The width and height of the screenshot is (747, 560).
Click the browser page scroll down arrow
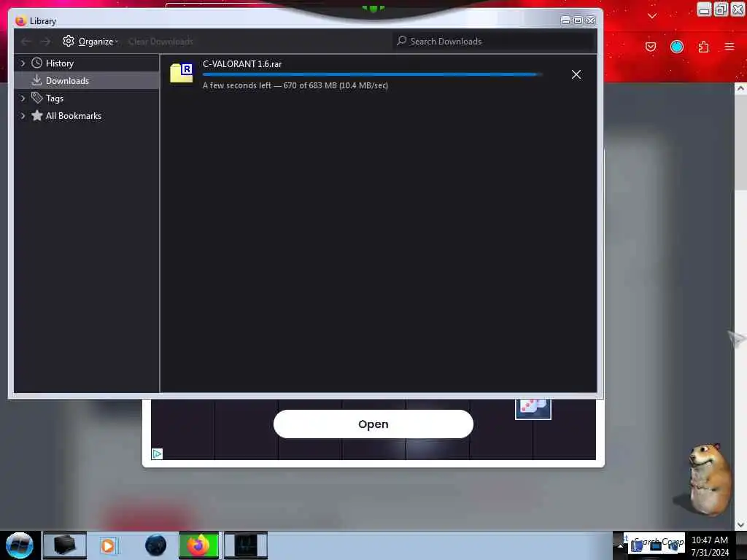pos(741,524)
